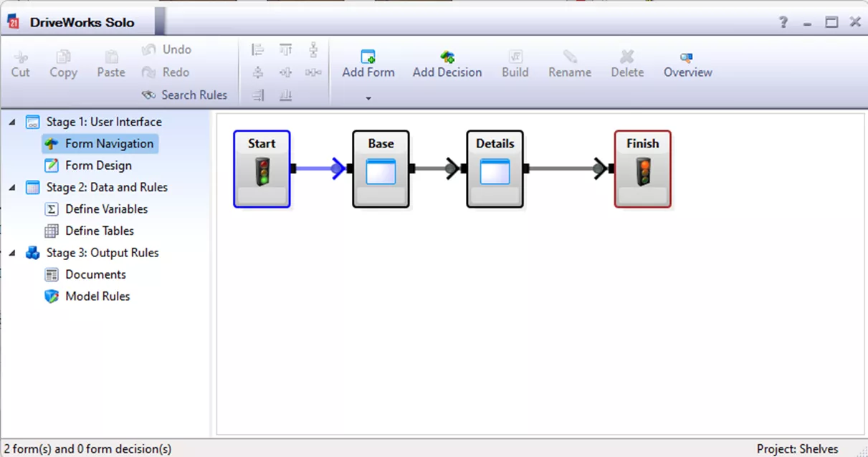Click the Delete toolbar button
Image resolution: width=868 pixels, height=457 pixels.
pos(627,64)
